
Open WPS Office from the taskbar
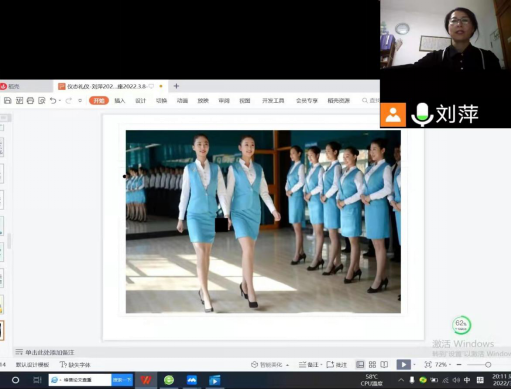pyautogui.click(x=146, y=380)
